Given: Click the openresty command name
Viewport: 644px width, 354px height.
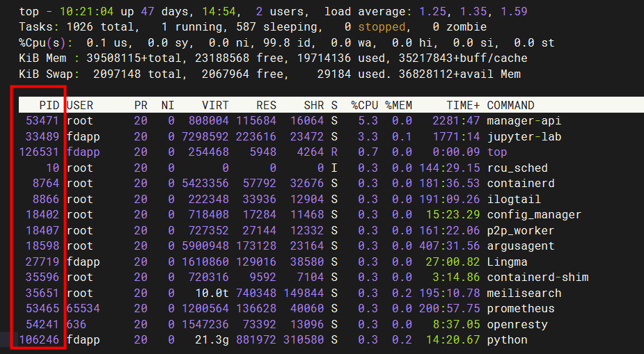Looking at the screenshot, I should [517, 324].
